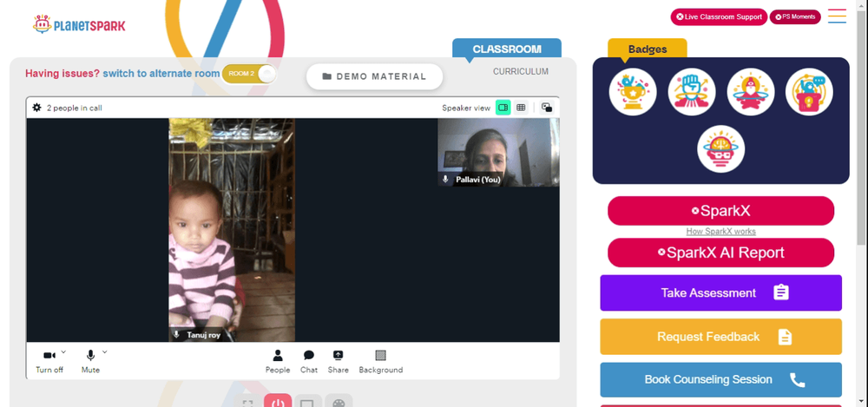Switch to speaker view layout
The height and width of the screenshot is (407, 868).
pos(503,108)
